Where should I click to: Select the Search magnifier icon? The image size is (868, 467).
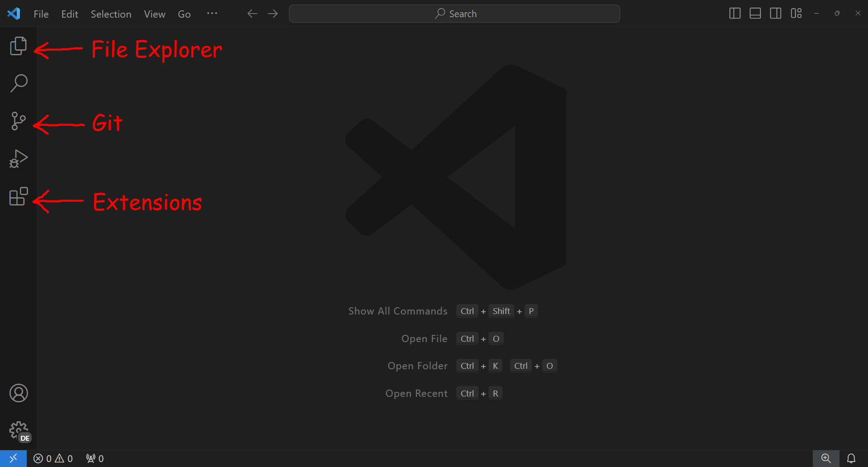pos(18,83)
